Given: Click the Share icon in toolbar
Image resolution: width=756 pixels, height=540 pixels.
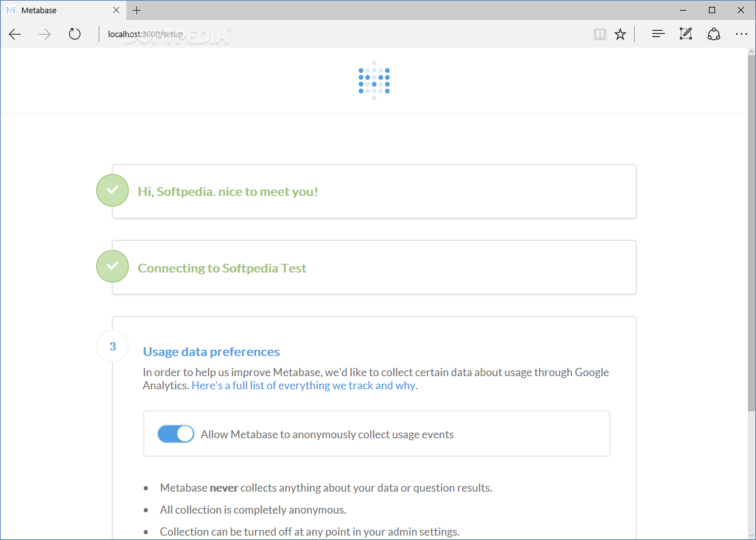Looking at the screenshot, I should tap(714, 34).
